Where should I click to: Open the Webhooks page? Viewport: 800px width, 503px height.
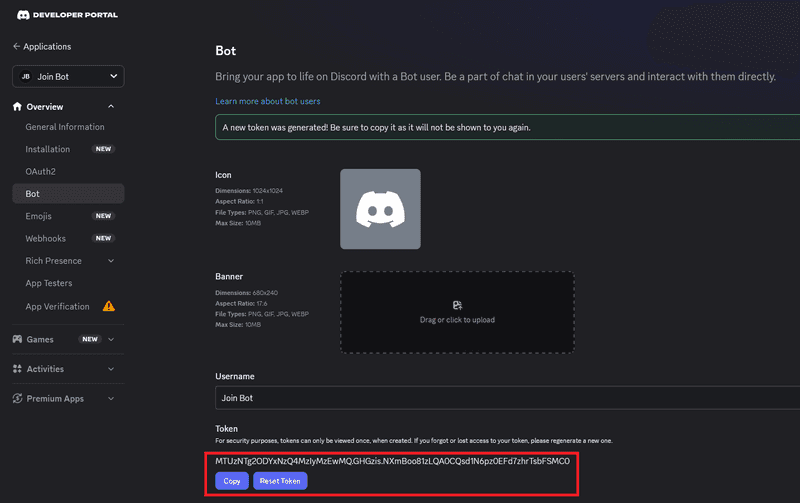tap(45, 238)
